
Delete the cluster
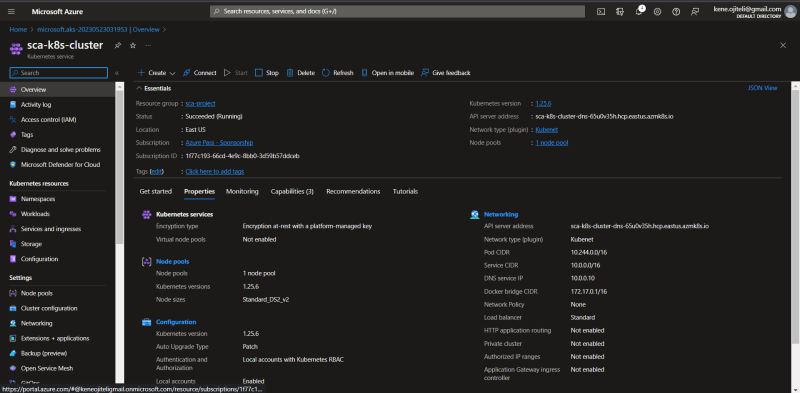[301, 73]
